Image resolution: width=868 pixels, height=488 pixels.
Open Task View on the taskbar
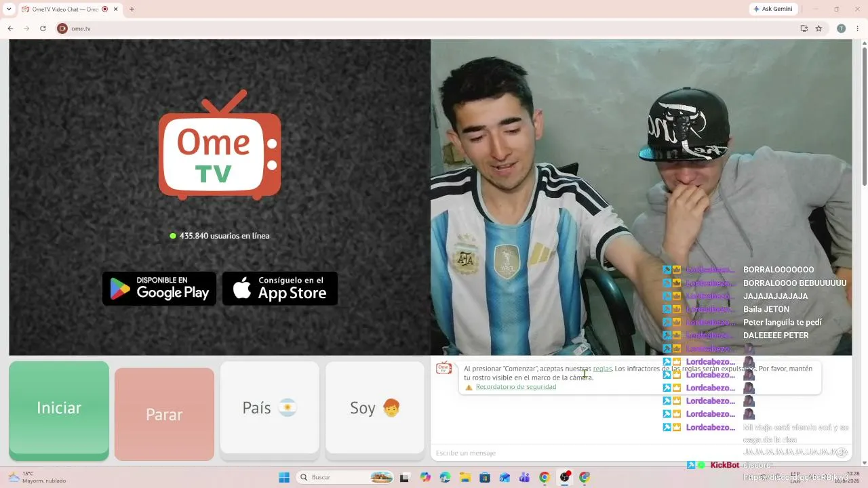[x=404, y=477]
